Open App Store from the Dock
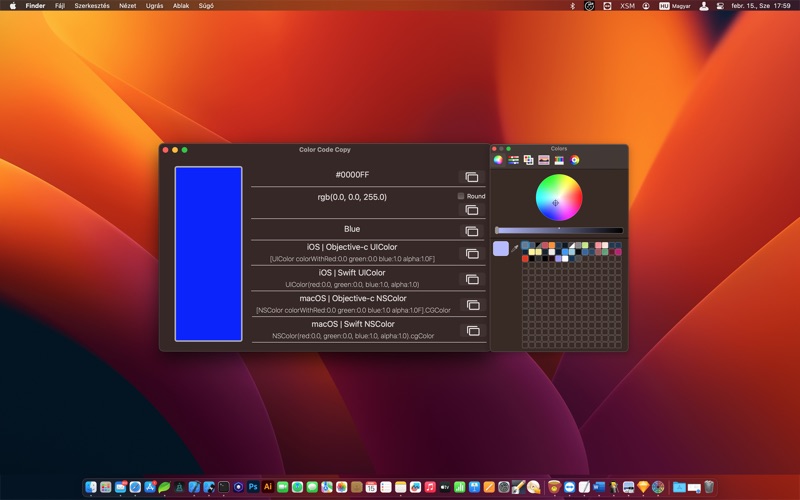 point(150,487)
